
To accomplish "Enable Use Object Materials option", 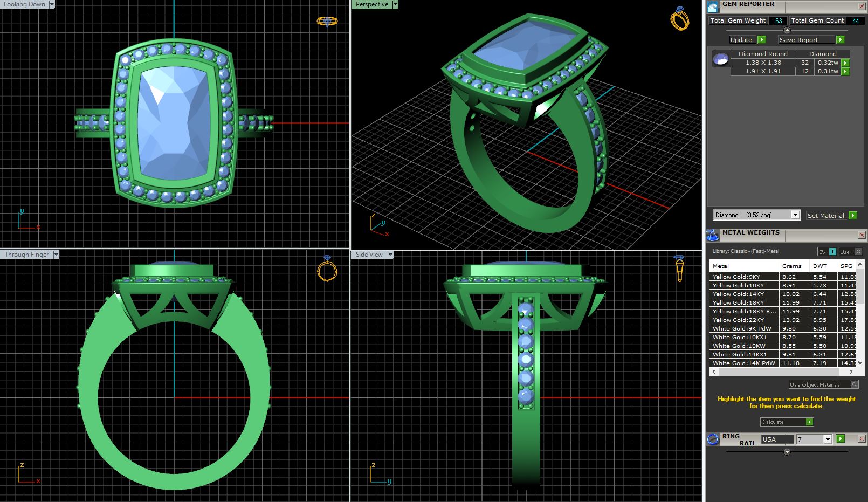I will tap(854, 384).
